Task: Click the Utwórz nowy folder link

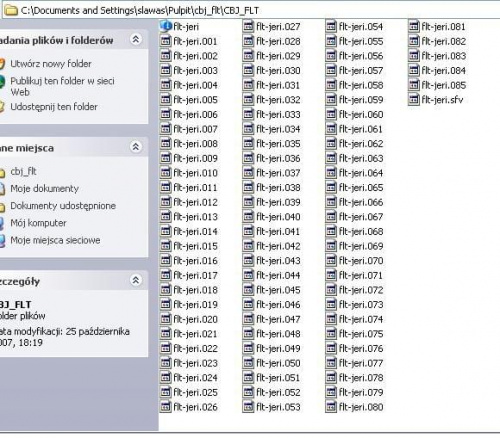Action: [x=51, y=64]
